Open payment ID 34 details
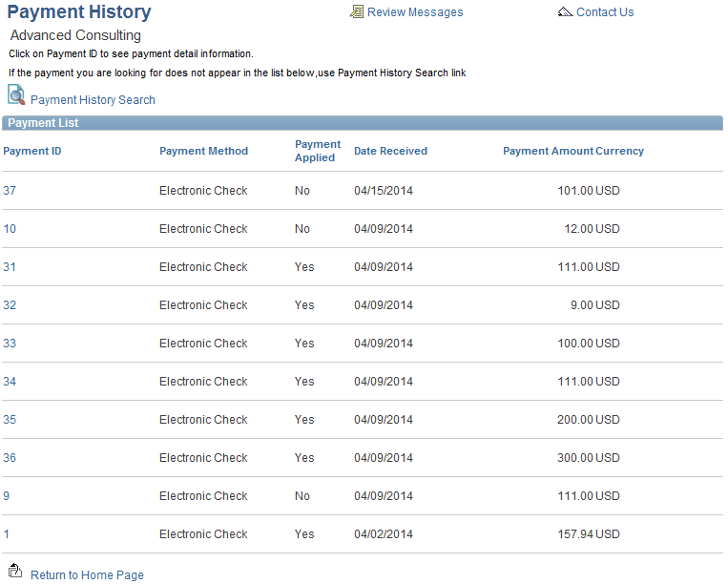Image resolution: width=728 pixels, height=584 pixels. click(10, 381)
